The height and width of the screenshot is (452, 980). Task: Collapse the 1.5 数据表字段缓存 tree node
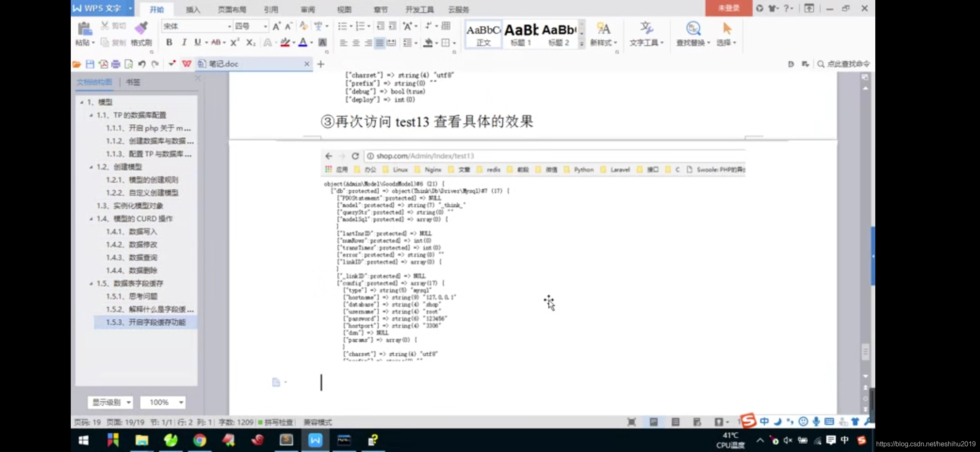[91, 283]
